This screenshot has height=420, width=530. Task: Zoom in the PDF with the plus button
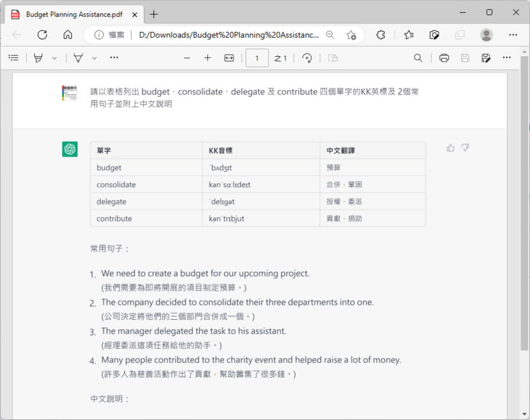[208, 58]
